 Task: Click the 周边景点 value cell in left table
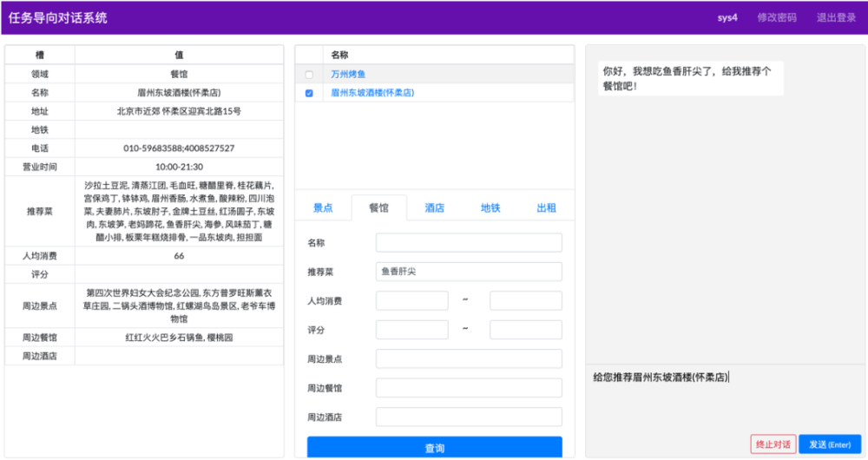click(179, 306)
